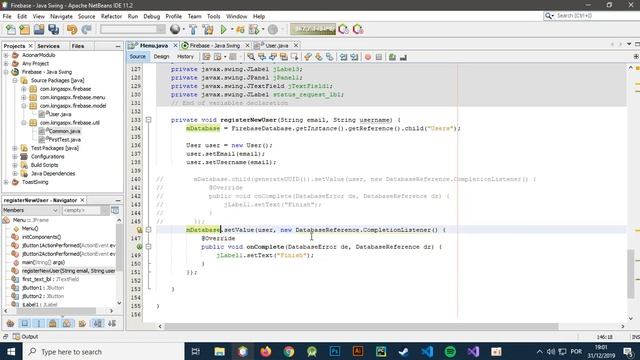Click the browser globe icon in toolbar
This screenshot has height=360, width=640.
coord(175,29)
